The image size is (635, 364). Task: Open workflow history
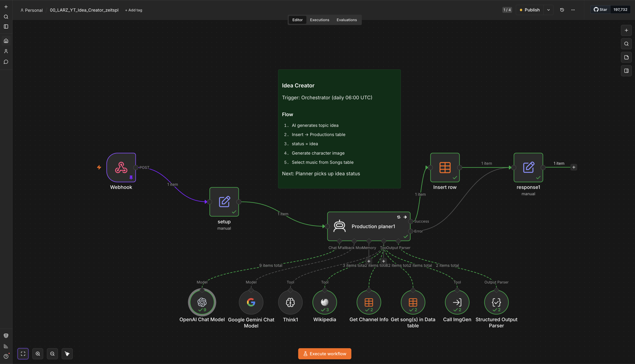click(x=562, y=10)
